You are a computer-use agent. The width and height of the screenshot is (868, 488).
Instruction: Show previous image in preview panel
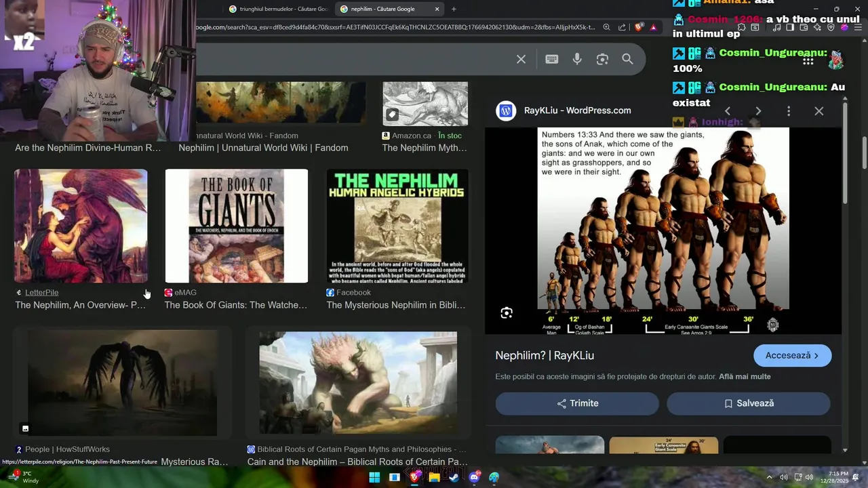728,111
